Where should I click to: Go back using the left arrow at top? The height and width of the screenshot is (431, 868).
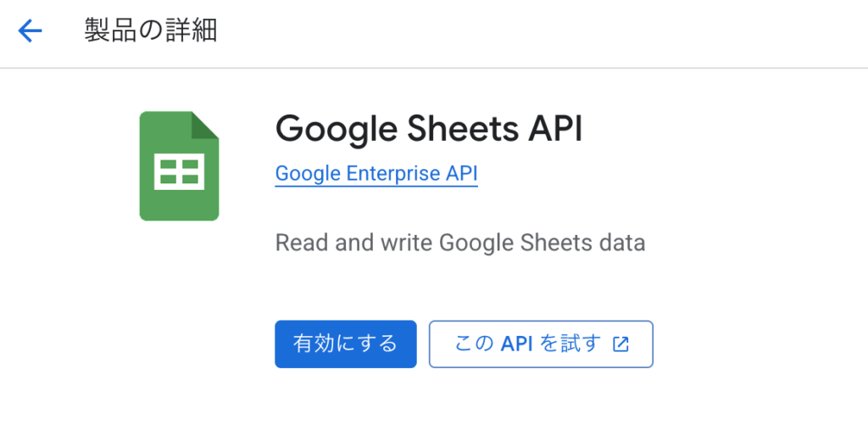(x=30, y=31)
